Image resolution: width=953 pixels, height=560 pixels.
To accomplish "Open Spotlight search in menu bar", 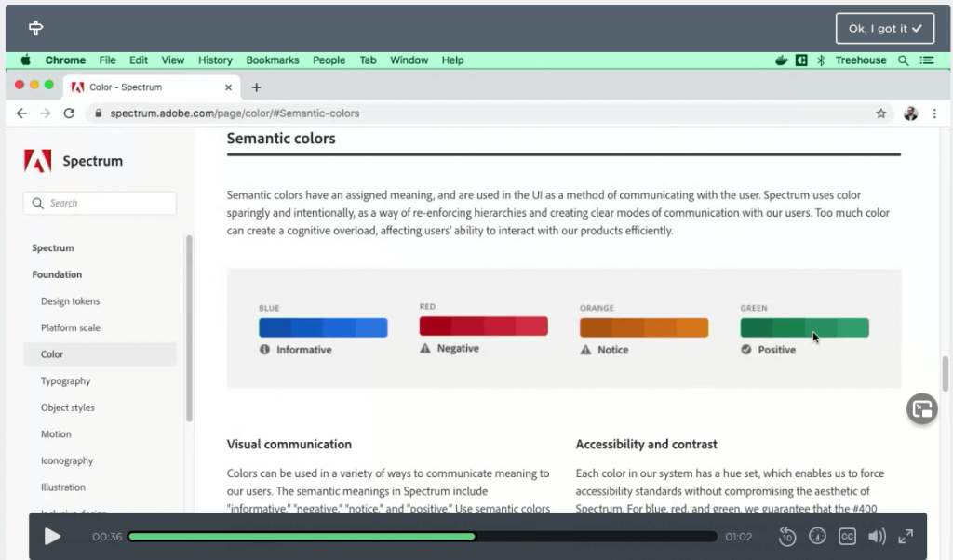I will [x=903, y=60].
